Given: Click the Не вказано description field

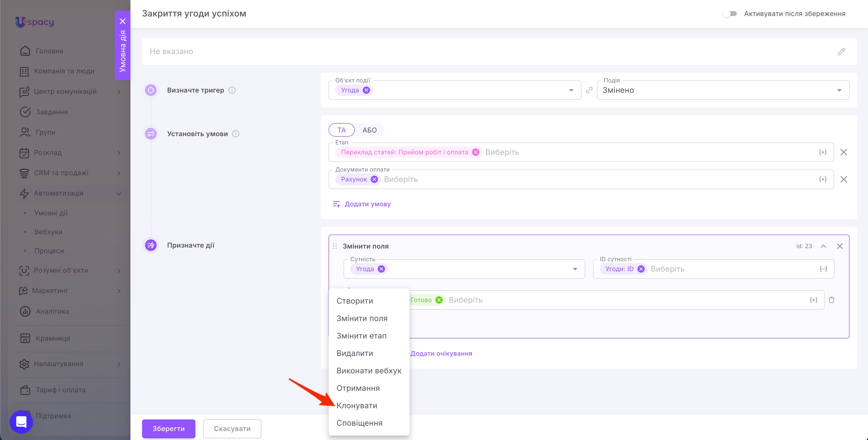Looking at the screenshot, I should pyautogui.click(x=499, y=52).
